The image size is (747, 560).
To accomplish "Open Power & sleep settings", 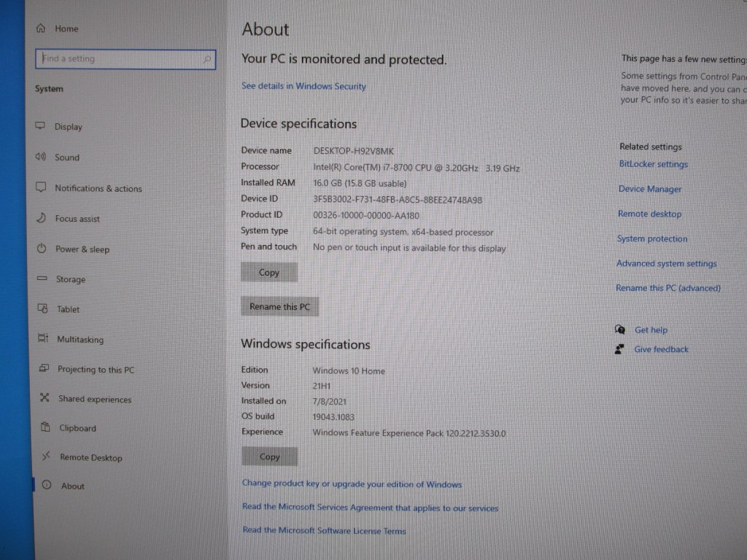I will click(x=82, y=249).
